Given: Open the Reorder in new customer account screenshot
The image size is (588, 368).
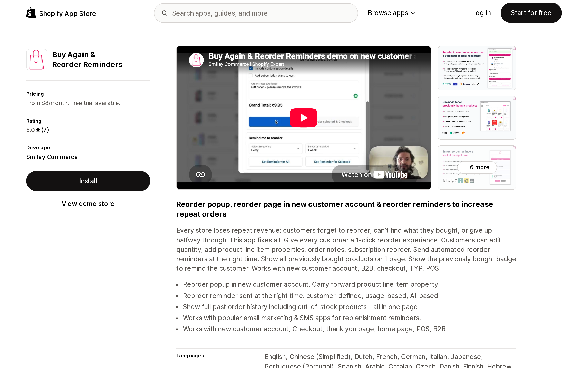Looking at the screenshot, I should [x=477, y=68].
